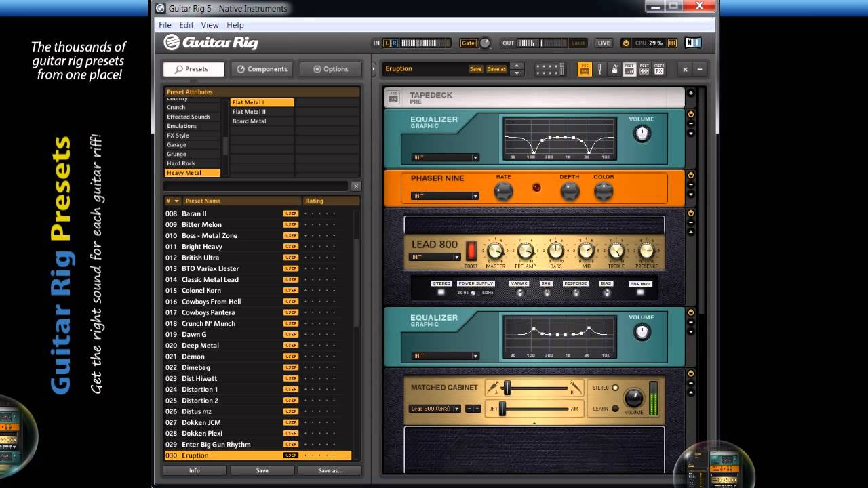The image size is (868, 488).
Task: Open the tuner (tuning fork icon)
Action: 599,69
